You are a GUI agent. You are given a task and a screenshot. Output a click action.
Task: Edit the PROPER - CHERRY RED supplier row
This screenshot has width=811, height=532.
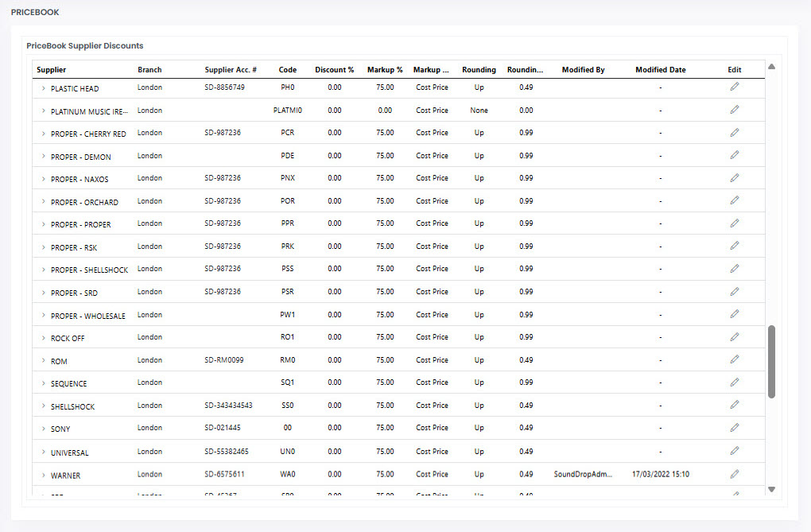coord(734,132)
